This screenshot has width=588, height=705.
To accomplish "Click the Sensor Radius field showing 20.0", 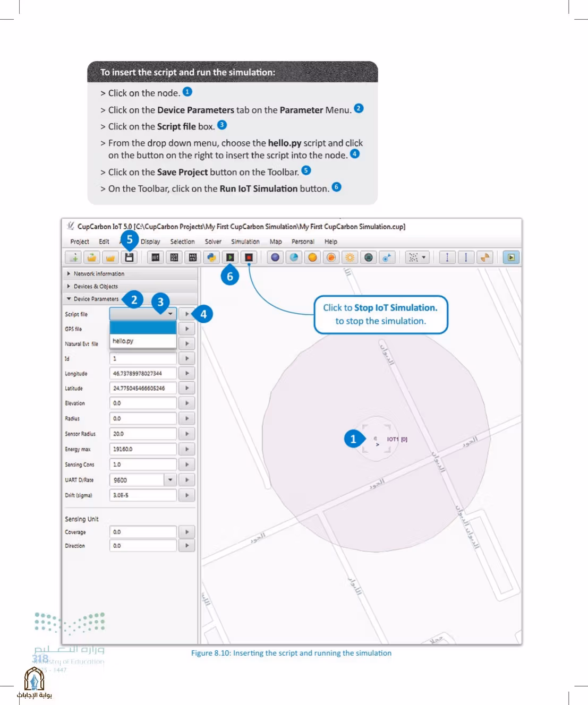I will coord(143,434).
